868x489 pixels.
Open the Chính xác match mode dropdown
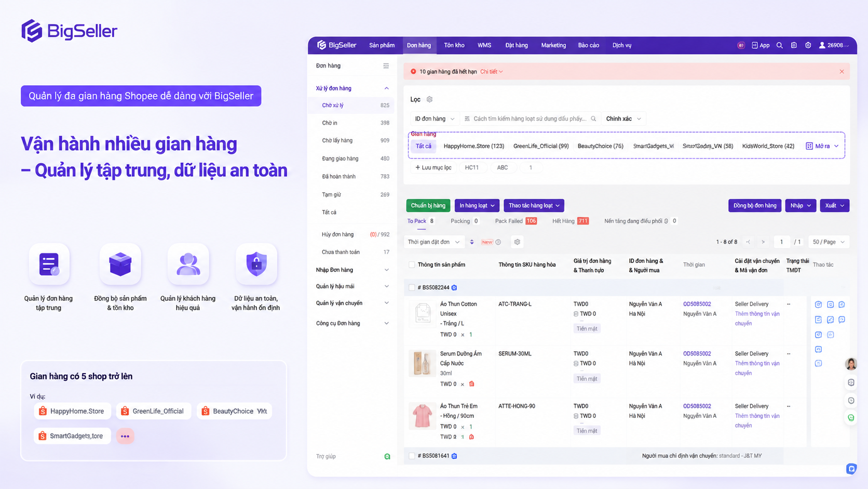(623, 118)
